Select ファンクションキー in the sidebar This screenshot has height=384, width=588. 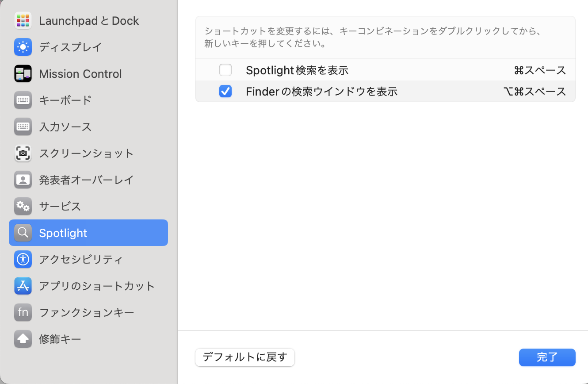point(88,312)
